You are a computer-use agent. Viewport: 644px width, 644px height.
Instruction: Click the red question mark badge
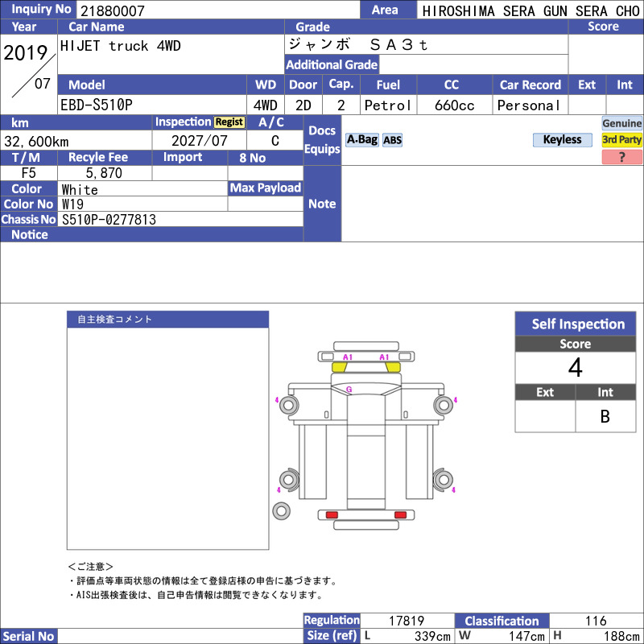coord(621,157)
